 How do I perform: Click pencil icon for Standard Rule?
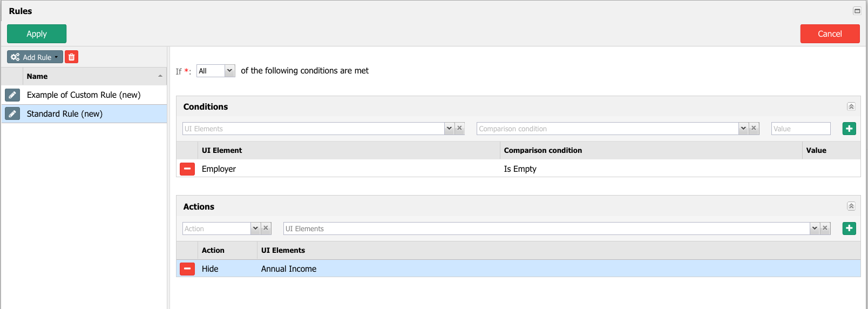point(12,114)
